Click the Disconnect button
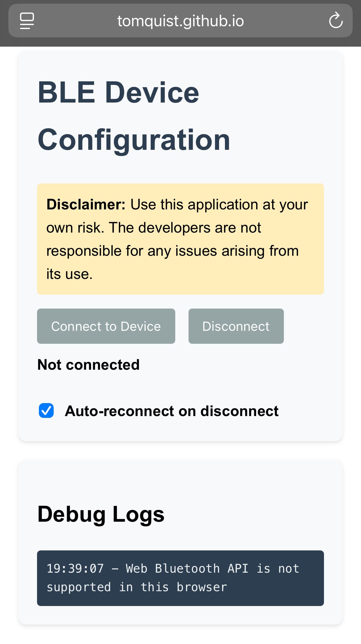This screenshot has width=361, height=644. 236,326
